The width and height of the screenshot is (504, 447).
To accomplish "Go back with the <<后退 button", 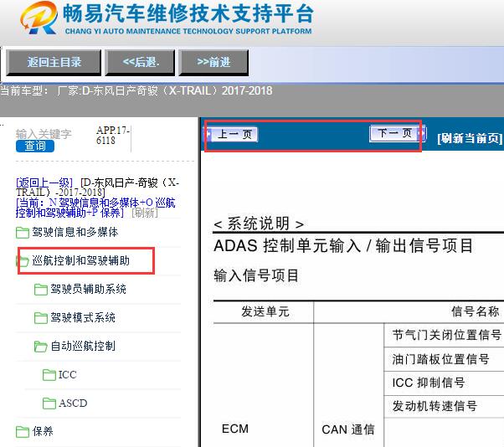I will (x=140, y=62).
